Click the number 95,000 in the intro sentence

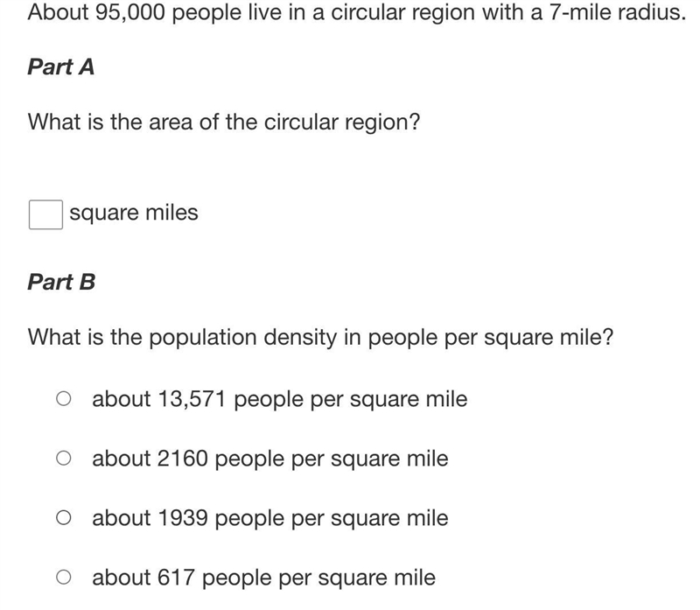[129, 12]
